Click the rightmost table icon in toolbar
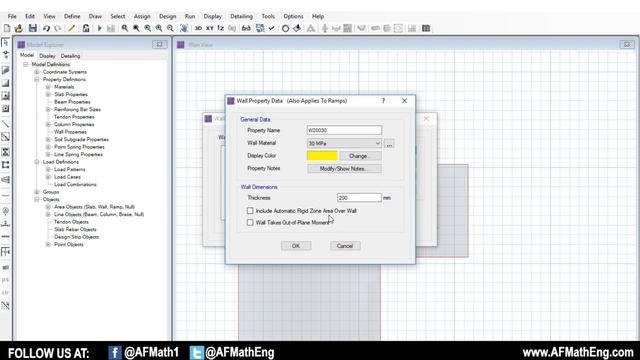Image resolution: width=640 pixels, height=360 pixels. 426,28
